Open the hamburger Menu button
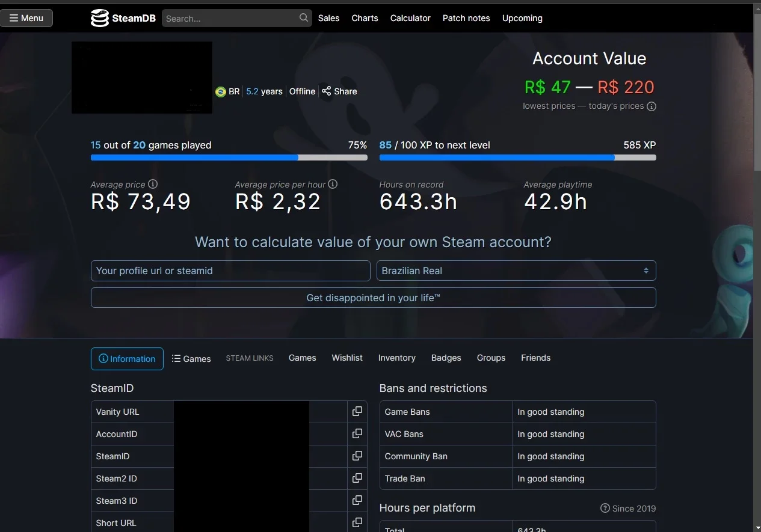This screenshot has width=761, height=532. tap(26, 18)
